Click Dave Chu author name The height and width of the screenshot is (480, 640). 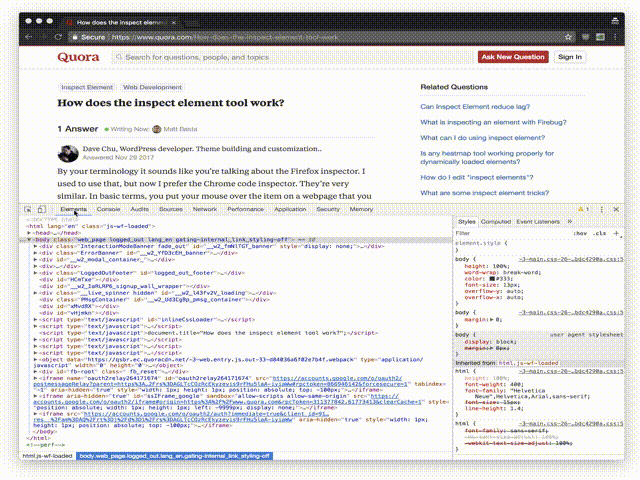[x=98, y=149]
